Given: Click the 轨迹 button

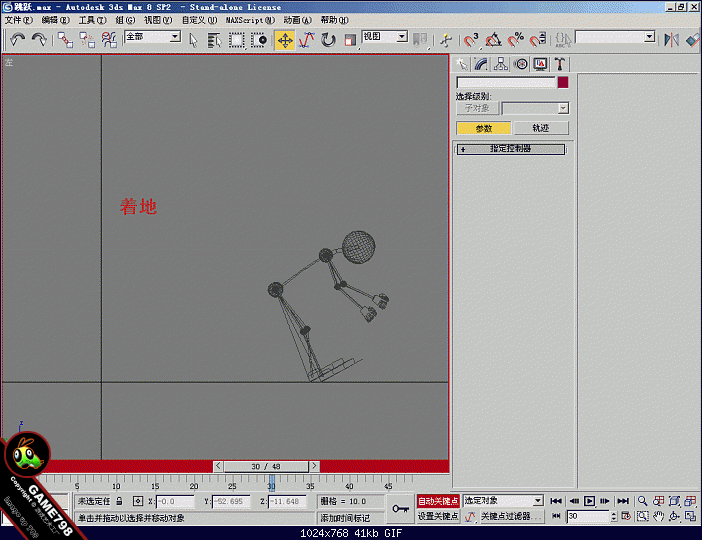Looking at the screenshot, I should (x=541, y=129).
